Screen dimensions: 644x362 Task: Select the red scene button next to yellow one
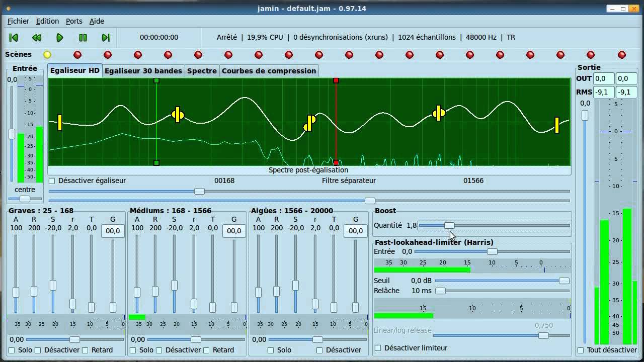[77, 54]
